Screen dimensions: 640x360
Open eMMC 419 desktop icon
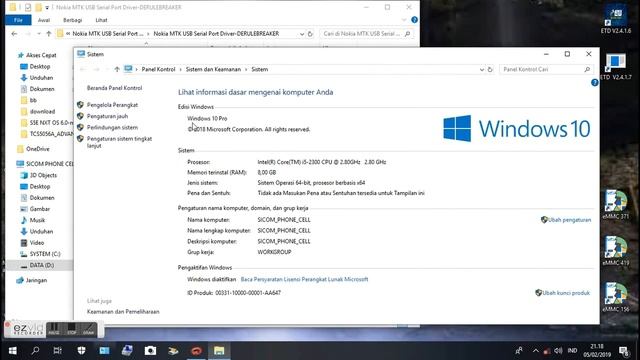(616, 251)
